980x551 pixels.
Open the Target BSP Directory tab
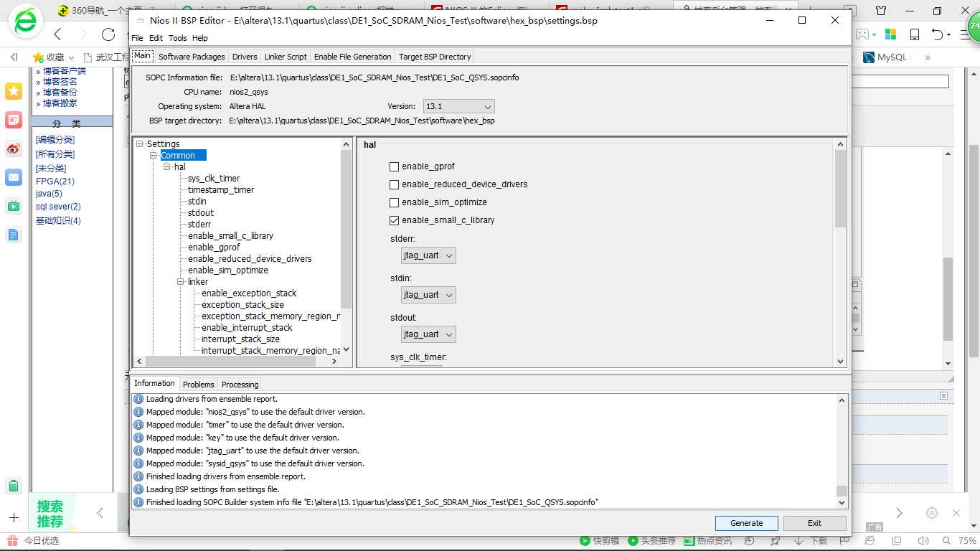click(x=435, y=57)
